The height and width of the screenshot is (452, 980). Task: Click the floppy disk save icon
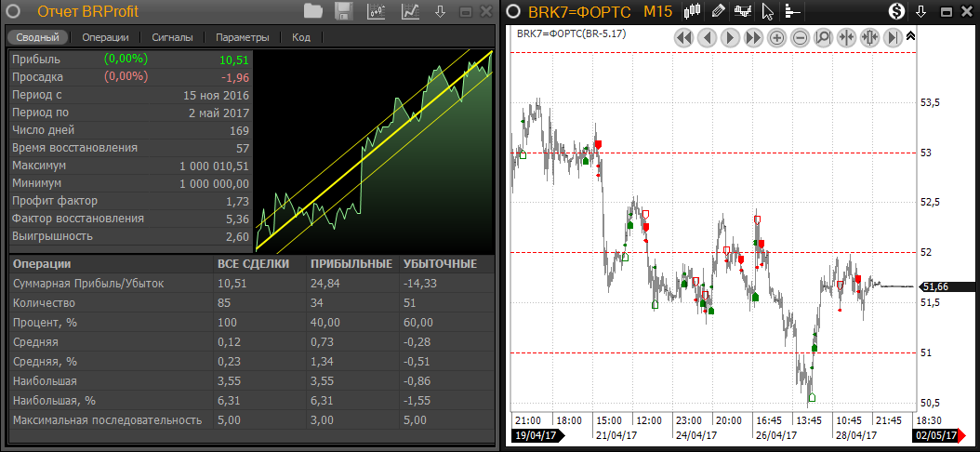pyautogui.click(x=343, y=12)
